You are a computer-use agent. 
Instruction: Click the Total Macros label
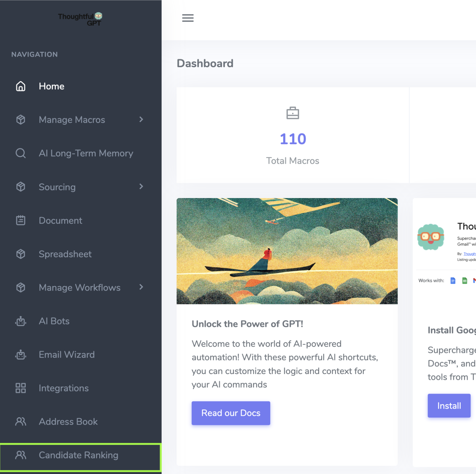point(293,161)
